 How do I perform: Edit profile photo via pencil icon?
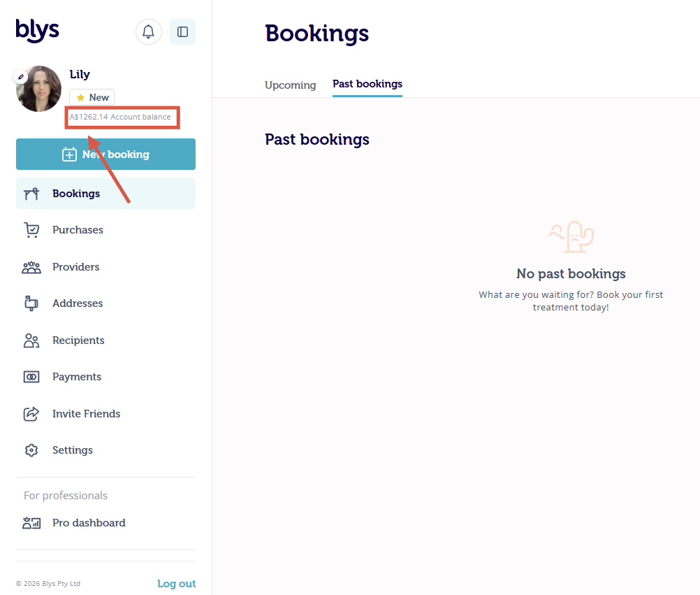(x=20, y=77)
